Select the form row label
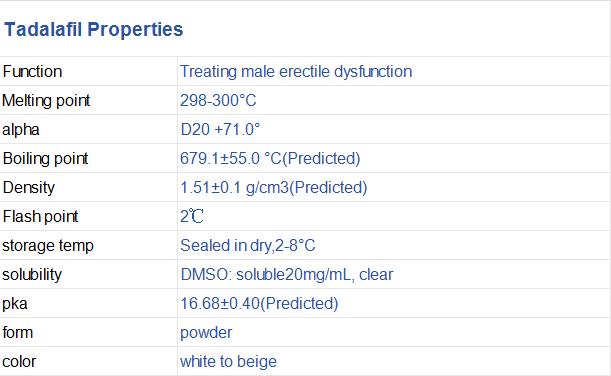The height and width of the screenshot is (376, 611). (18, 333)
